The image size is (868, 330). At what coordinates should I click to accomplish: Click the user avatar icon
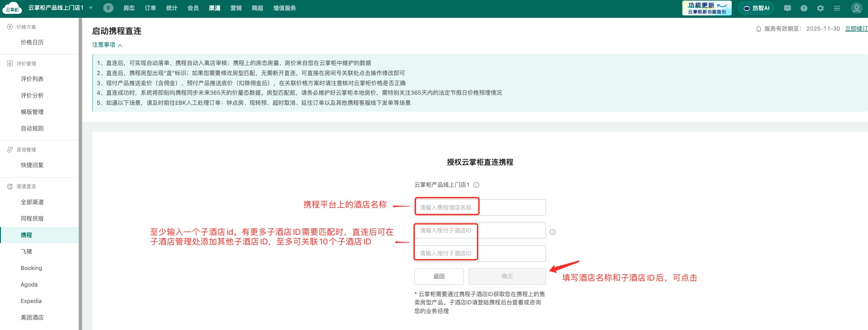click(857, 8)
